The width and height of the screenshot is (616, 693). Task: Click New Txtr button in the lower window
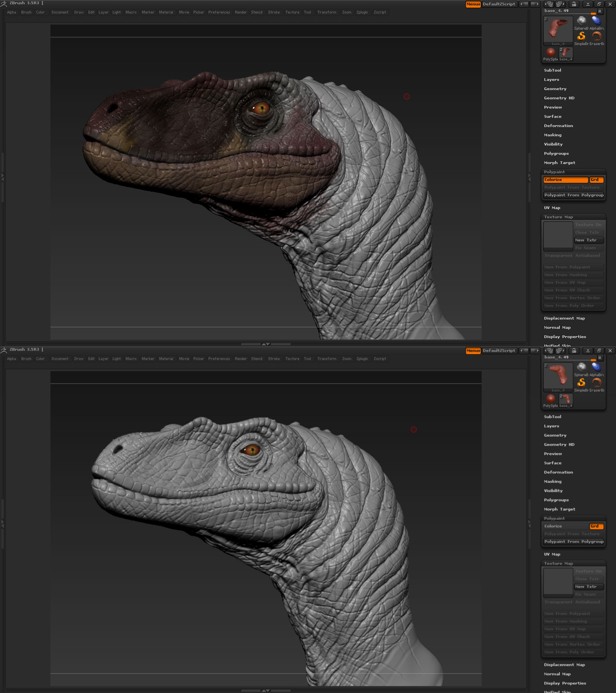[x=589, y=587]
